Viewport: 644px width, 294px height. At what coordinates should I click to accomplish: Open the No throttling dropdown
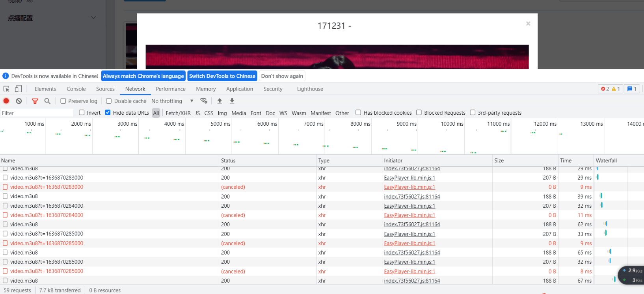tap(173, 101)
